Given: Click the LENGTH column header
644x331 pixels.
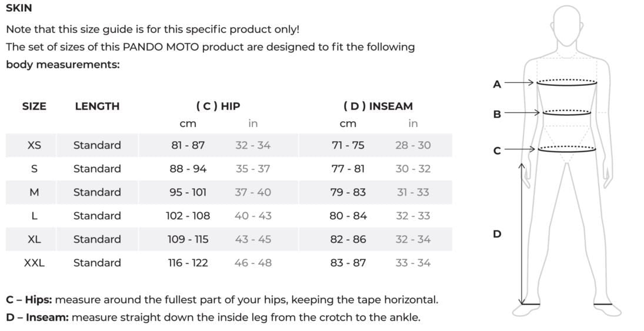Looking at the screenshot, I should [97, 106].
